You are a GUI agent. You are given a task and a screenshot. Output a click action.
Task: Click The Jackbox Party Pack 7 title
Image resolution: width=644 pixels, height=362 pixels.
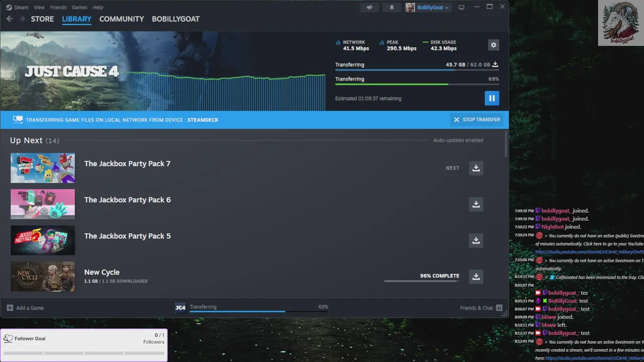pyautogui.click(x=127, y=163)
